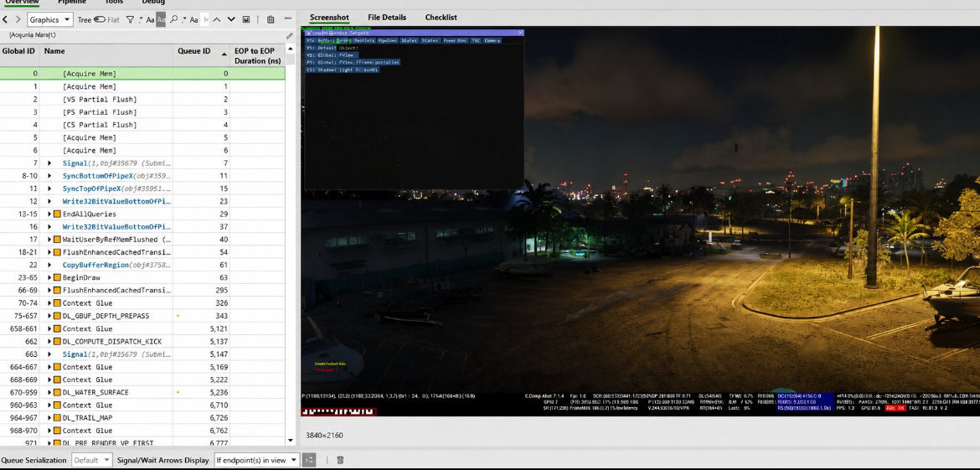Click the magnifier search icon
The width and height of the screenshot is (980, 470).
pos(173,20)
